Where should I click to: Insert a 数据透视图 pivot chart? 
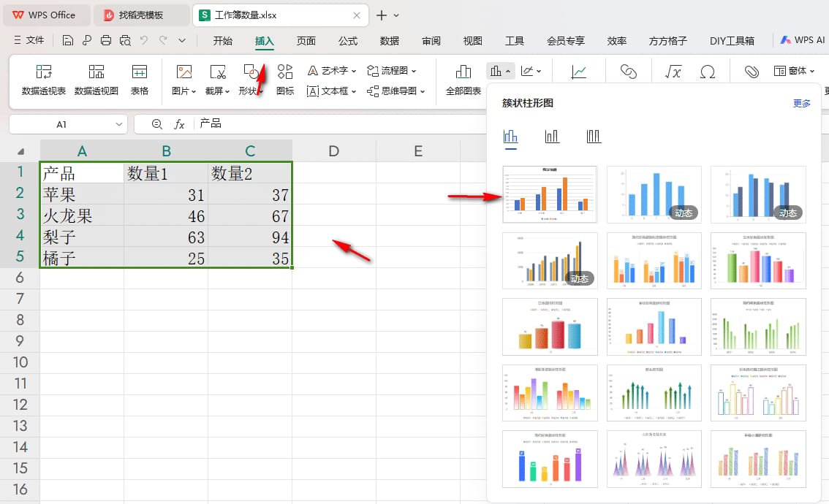tap(96, 79)
